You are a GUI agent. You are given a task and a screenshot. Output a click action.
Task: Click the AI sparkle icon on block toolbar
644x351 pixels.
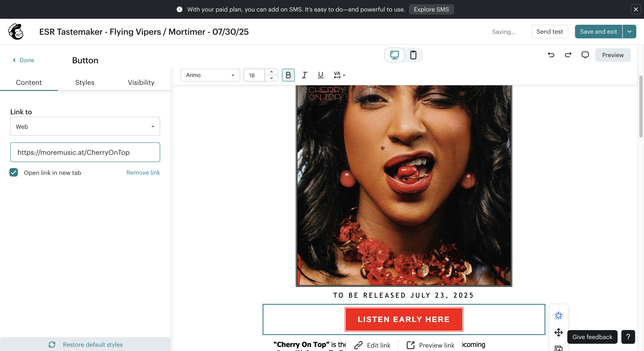(558, 315)
